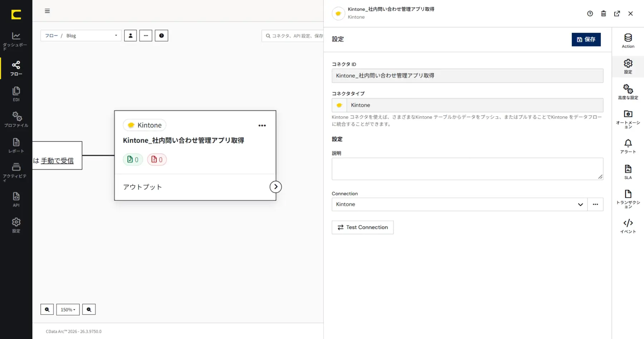
Task: Open the トランザクション tab
Action: tap(628, 199)
